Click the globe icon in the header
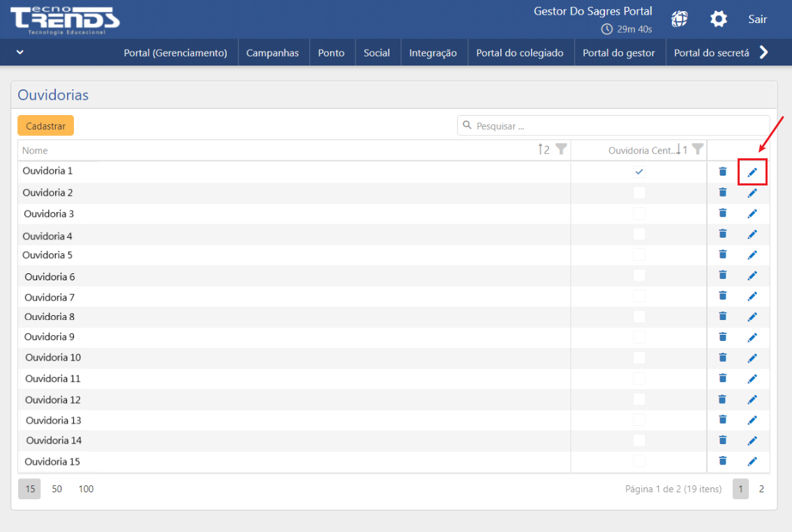The width and height of the screenshot is (792, 532). 679,20
